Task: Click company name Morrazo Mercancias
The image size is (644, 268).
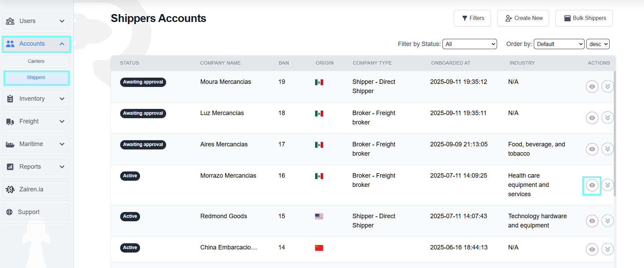Action: pyautogui.click(x=228, y=176)
